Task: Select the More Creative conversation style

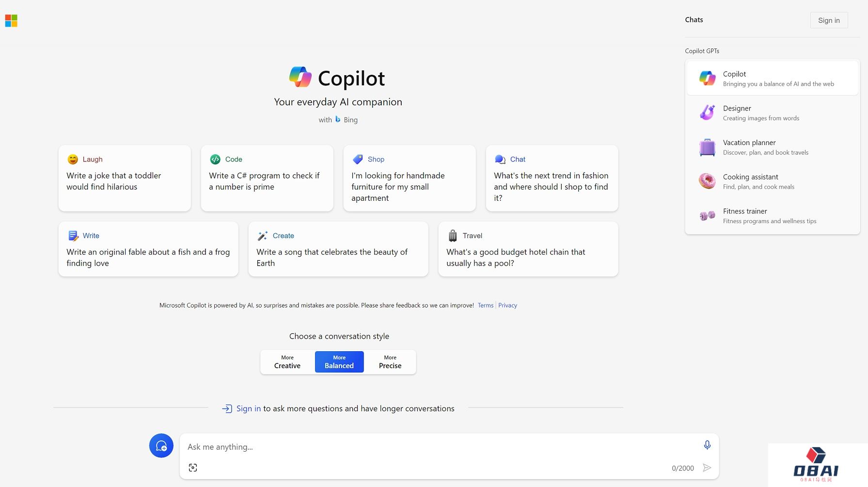Action: [286, 362]
